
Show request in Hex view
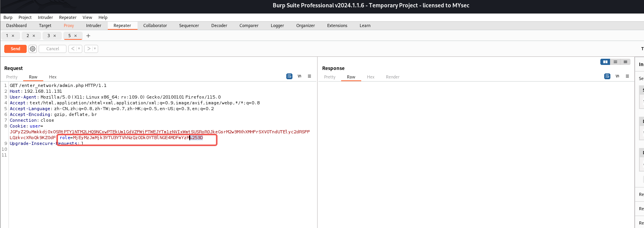pyautogui.click(x=53, y=77)
